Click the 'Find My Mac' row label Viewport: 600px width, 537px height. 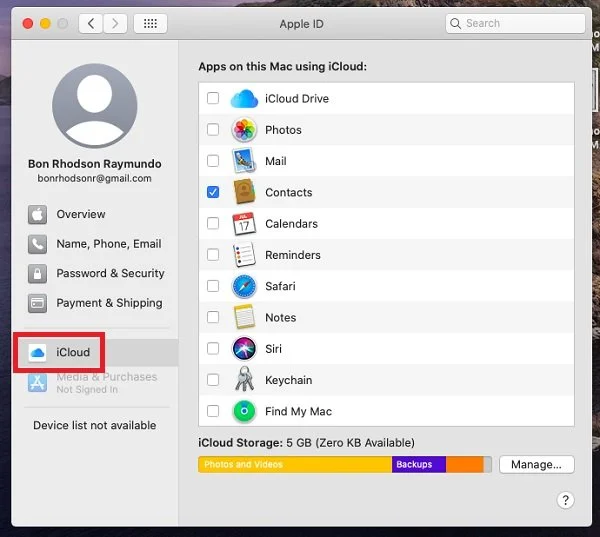(298, 411)
